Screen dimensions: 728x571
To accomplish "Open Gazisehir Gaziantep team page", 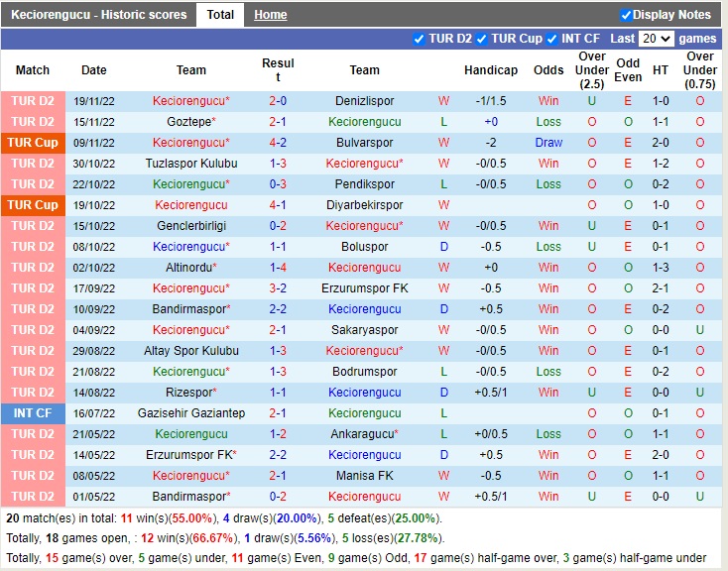I will (x=191, y=413).
